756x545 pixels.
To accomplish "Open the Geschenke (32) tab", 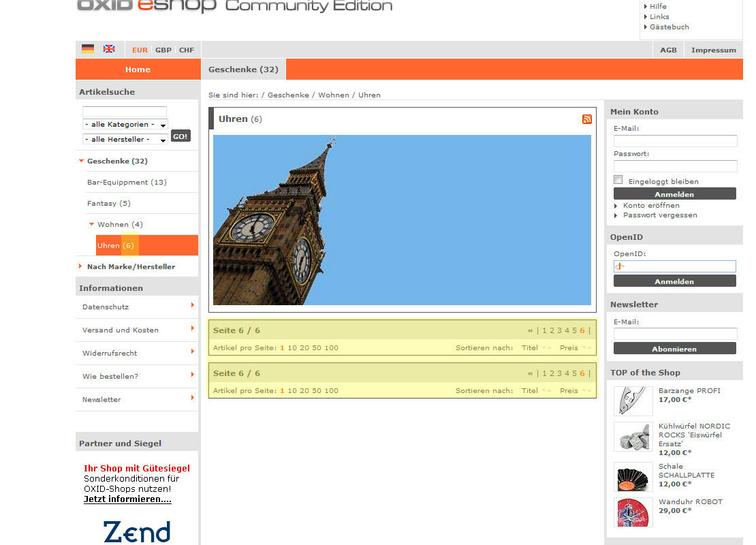I will click(x=243, y=69).
